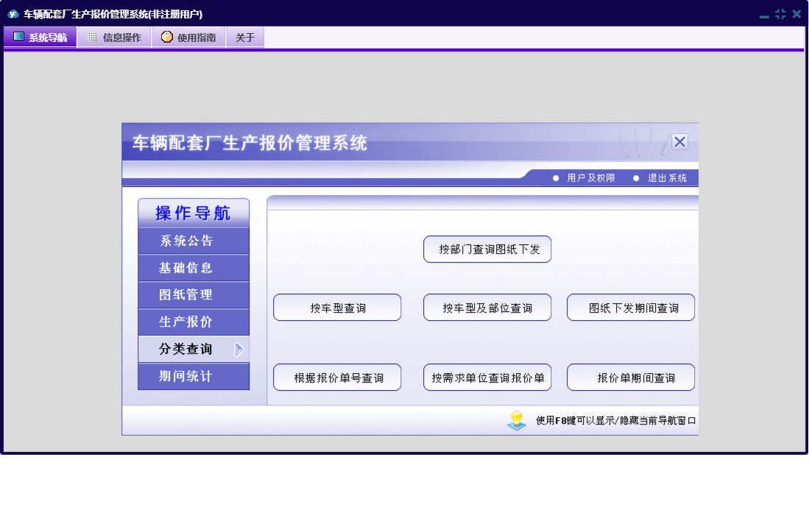Select 期间统计 in the sidebar
This screenshot has width=809, height=532.
tap(194, 376)
